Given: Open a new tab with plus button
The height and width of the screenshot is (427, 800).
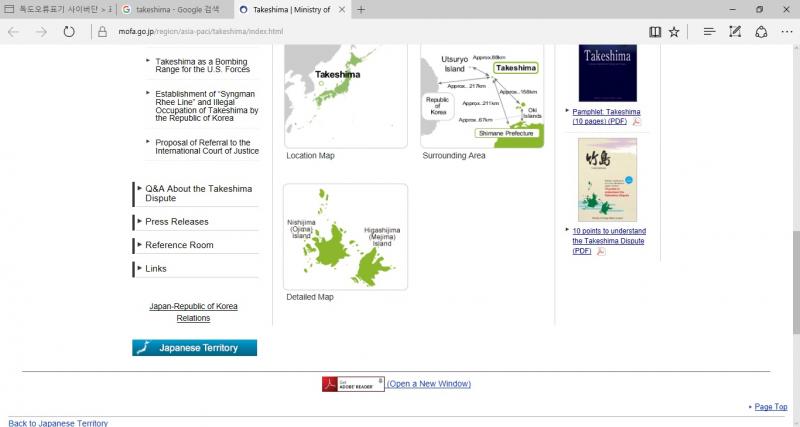Looking at the screenshot, I should coord(361,9).
